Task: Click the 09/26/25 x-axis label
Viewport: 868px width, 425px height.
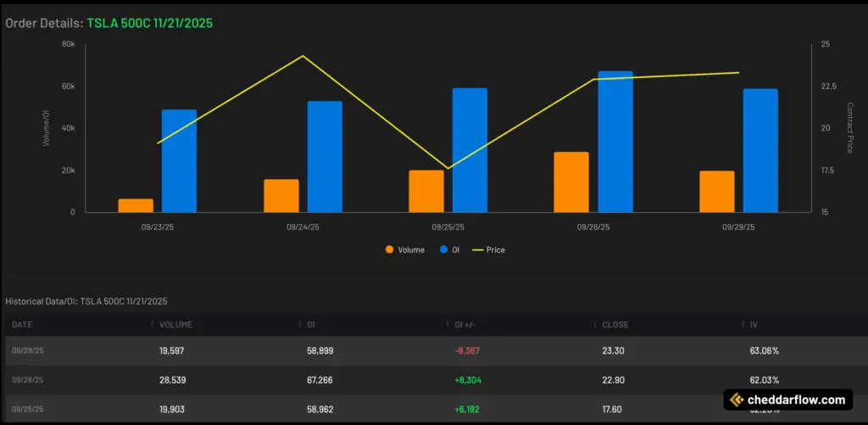Action: pos(593,227)
